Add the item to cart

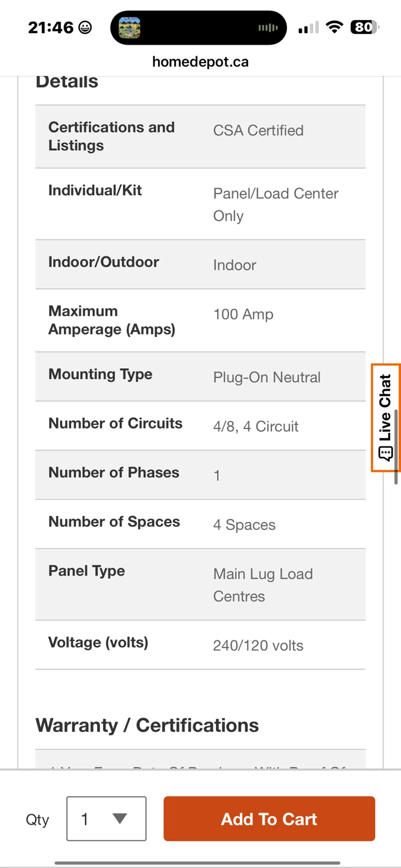coord(269,819)
